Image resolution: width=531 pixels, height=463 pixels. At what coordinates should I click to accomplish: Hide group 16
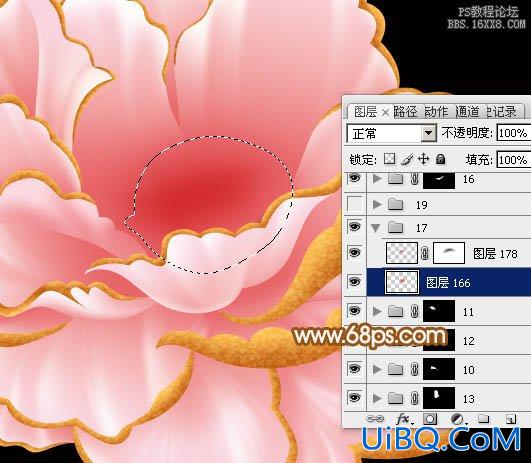tap(354, 178)
